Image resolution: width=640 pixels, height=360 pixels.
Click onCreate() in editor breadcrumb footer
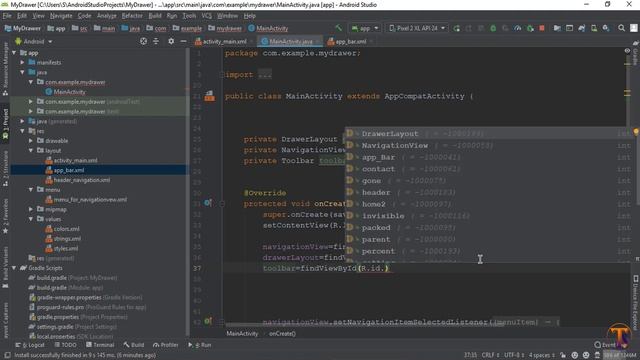[x=282, y=333]
